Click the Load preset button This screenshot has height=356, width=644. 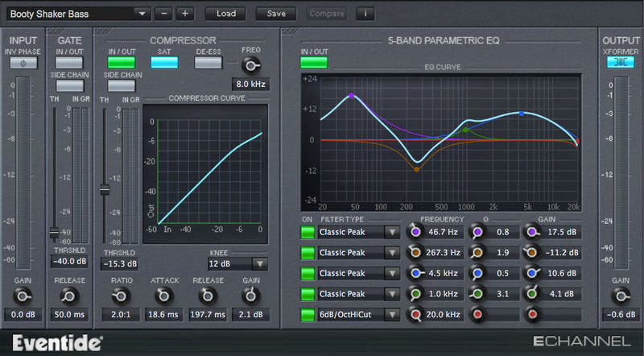[226, 14]
